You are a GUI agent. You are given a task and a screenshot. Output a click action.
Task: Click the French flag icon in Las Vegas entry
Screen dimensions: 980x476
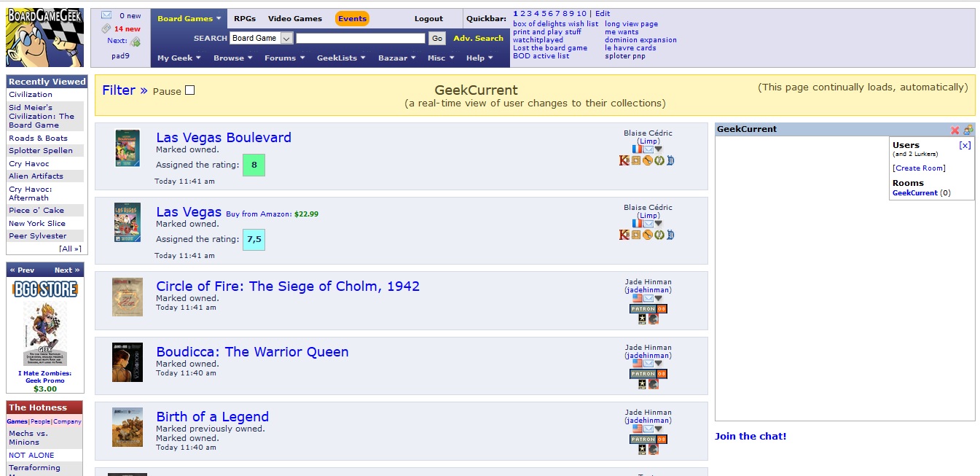tap(637, 224)
